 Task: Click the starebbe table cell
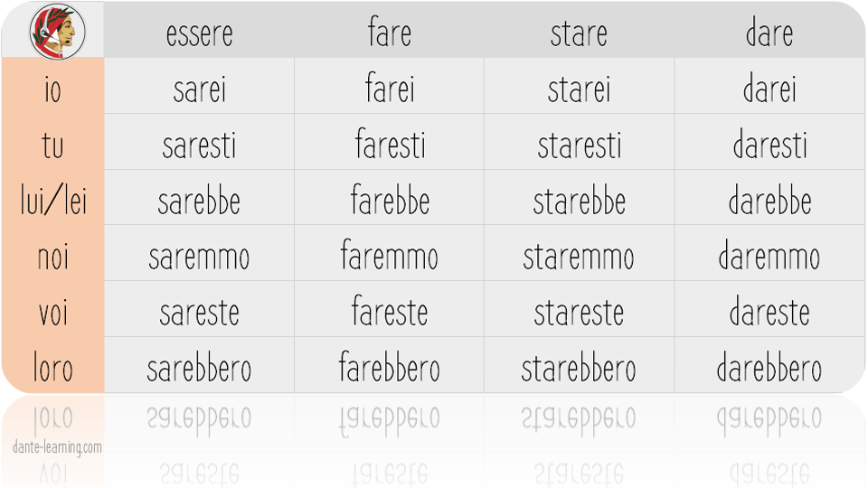tap(579, 201)
